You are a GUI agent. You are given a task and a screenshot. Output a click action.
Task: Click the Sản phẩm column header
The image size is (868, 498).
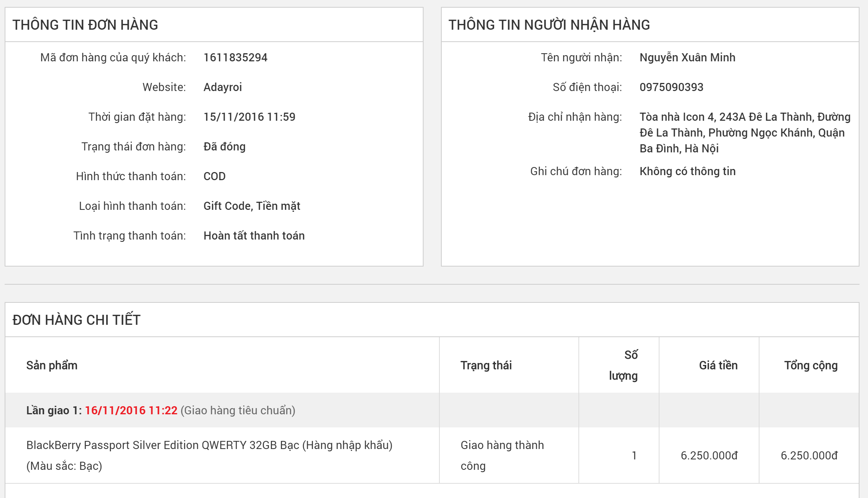[52, 365]
